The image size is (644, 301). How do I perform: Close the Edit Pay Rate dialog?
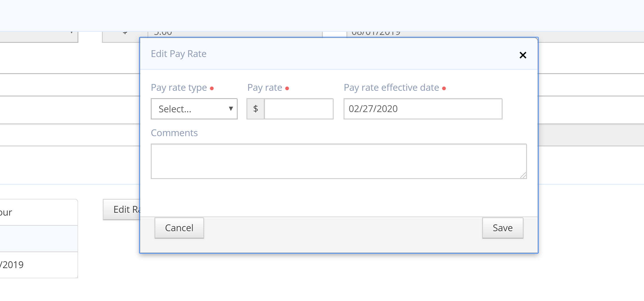(x=523, y=55)
